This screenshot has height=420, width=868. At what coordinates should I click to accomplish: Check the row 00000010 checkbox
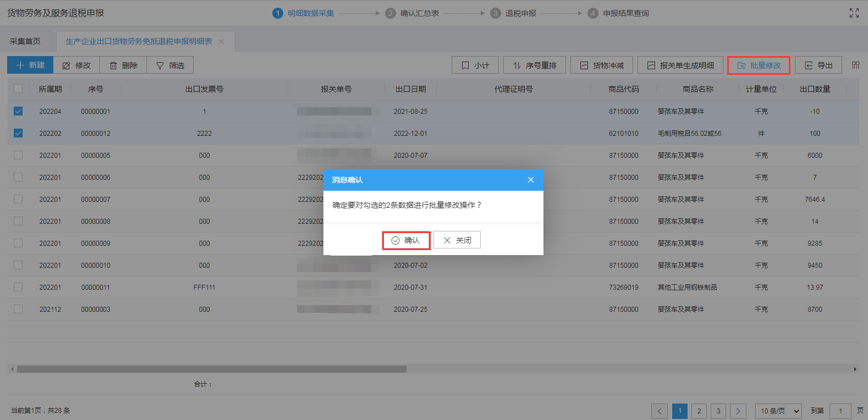click(x=18, y=265)
